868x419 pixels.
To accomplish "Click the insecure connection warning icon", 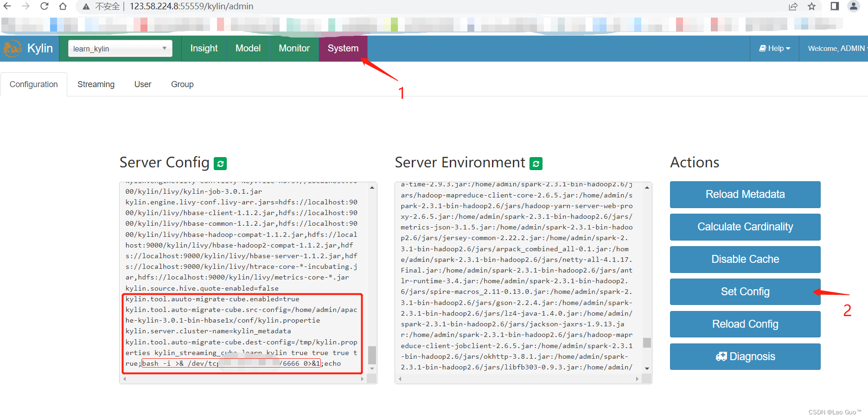I will pos(86,6).
